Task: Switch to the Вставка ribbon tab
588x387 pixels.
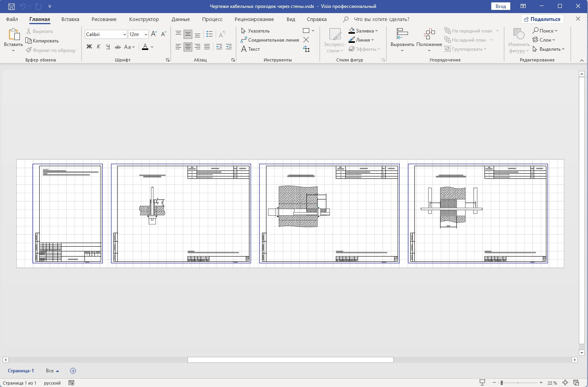Action: tap(70, 19)
